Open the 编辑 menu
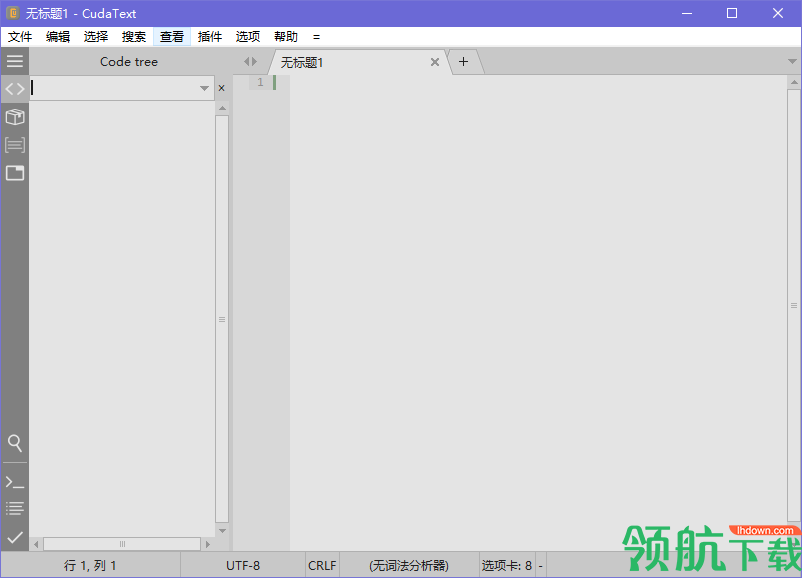 click(x=58, y=37)
